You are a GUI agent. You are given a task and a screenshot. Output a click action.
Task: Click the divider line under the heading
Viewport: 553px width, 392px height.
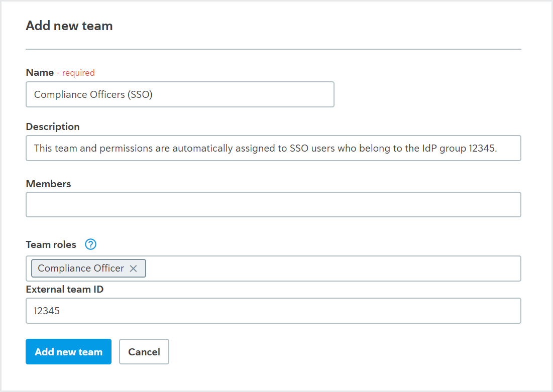(273, 49)
